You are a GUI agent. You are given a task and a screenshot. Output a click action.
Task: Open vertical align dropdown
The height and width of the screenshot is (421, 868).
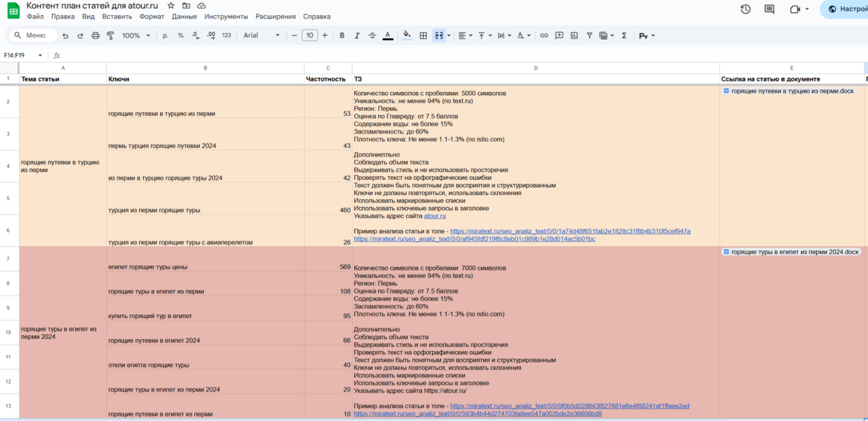(x=485, y=36)
